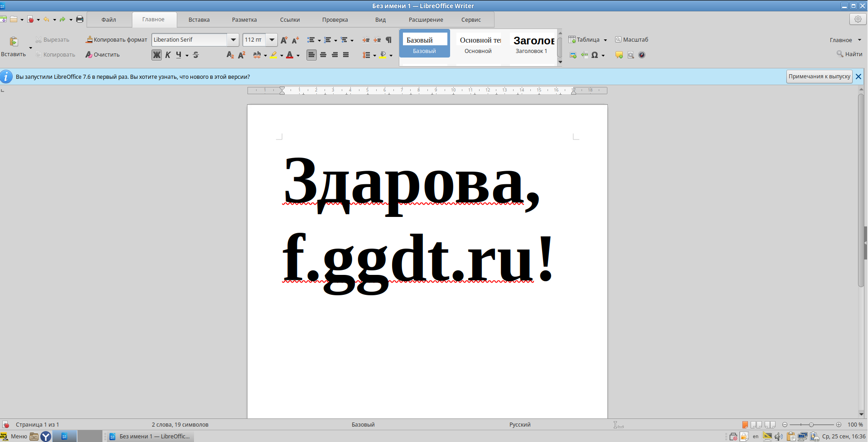The width and height of the screenshot is (868, 442).
Task: Toggle Strikethrough formatting
Action: click(x=196, y=55)
